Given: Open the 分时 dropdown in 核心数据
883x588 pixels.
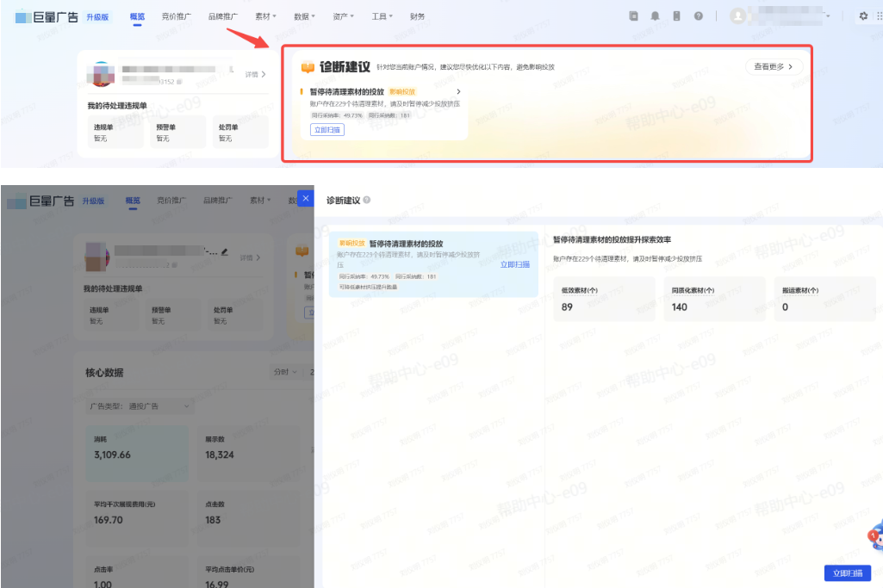Looking at the screenshot, I should coord(285,372).
